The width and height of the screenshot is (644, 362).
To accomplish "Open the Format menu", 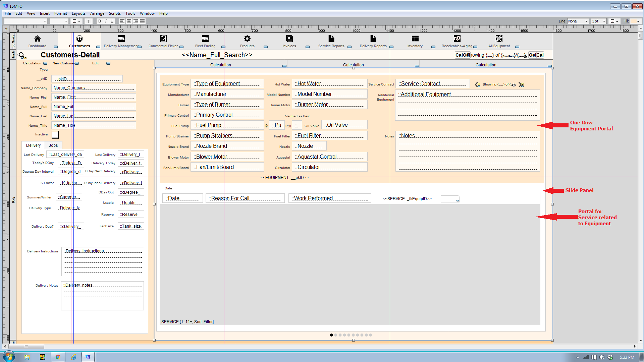I will (x=61, y=13).
